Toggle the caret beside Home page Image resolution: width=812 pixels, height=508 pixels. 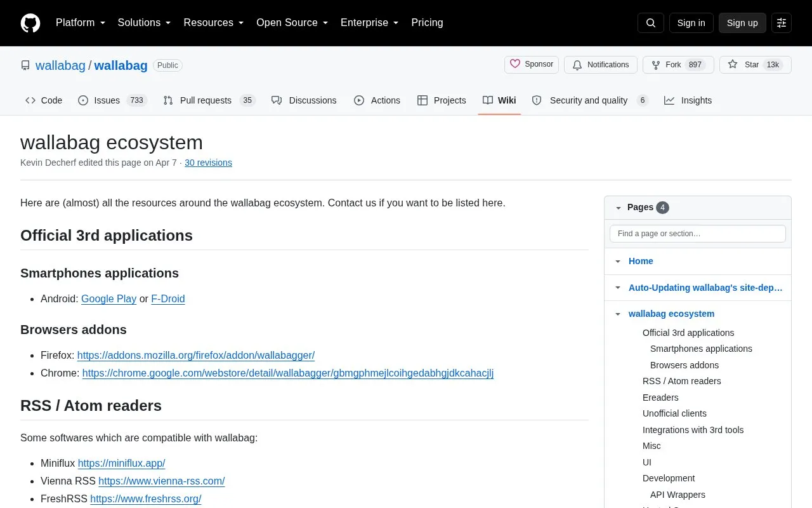point(618,261)
